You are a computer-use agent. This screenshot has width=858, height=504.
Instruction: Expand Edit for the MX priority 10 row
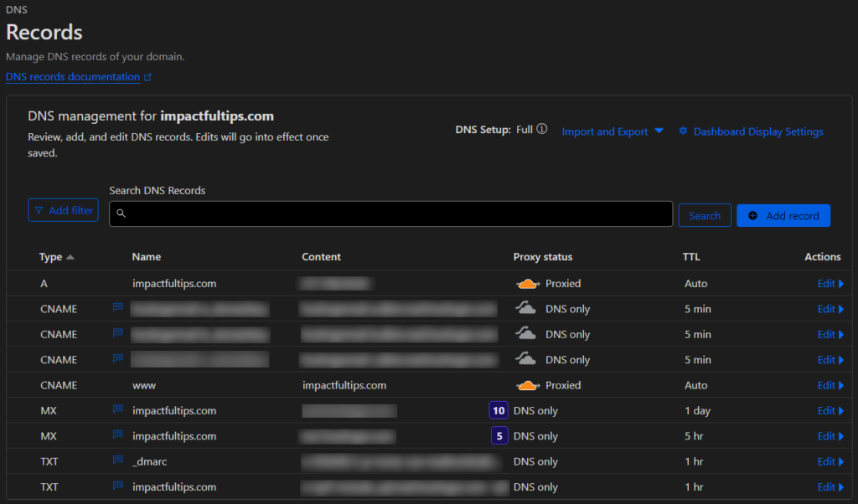[x=830, y=410]
